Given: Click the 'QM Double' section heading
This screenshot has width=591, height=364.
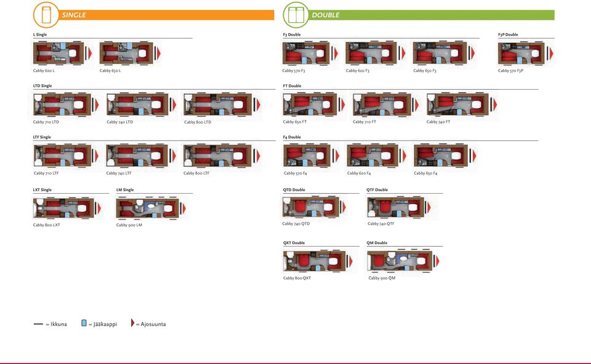Looking at the screenshot, I should point(377,243).
